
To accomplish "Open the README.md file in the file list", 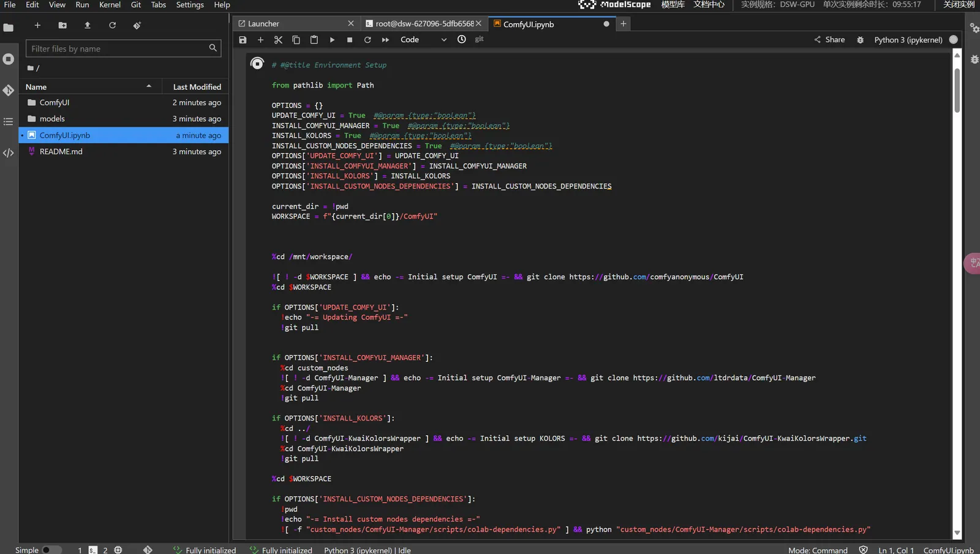I will pyautogui.click(x=61, y=152).
